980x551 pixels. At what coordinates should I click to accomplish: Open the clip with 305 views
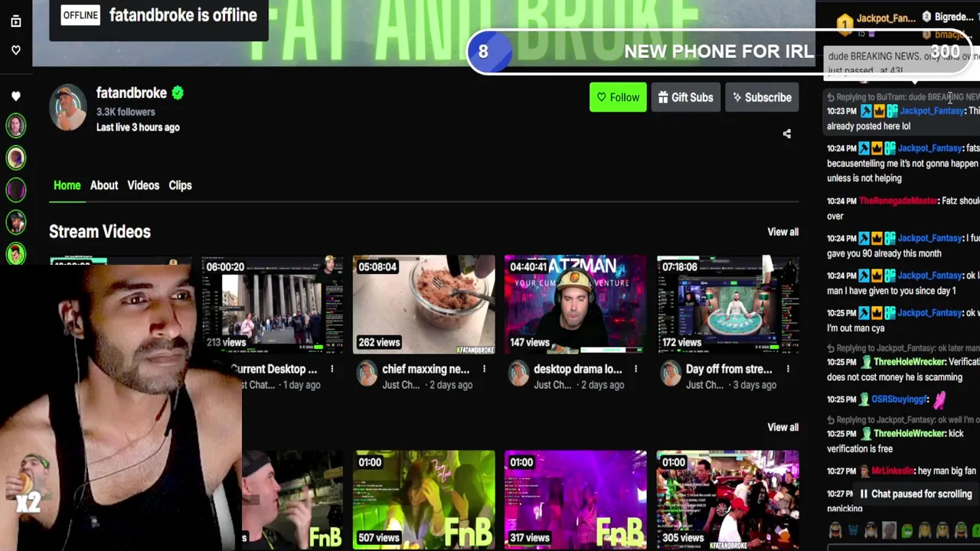[x=727, y=500]
